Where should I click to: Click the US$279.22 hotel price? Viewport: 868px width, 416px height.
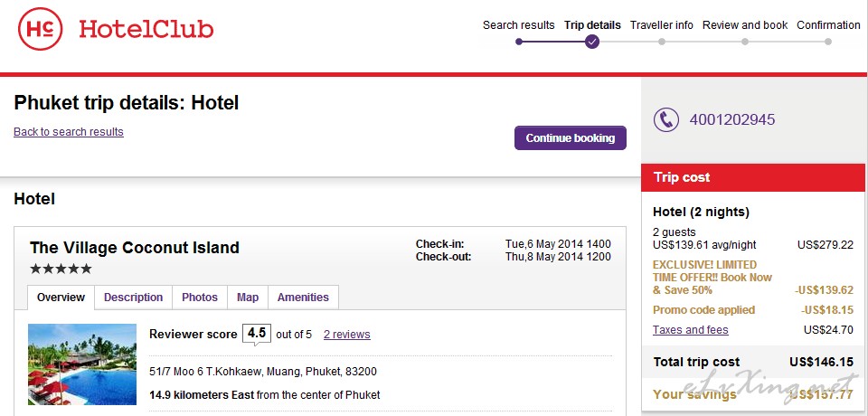[826, 245]
